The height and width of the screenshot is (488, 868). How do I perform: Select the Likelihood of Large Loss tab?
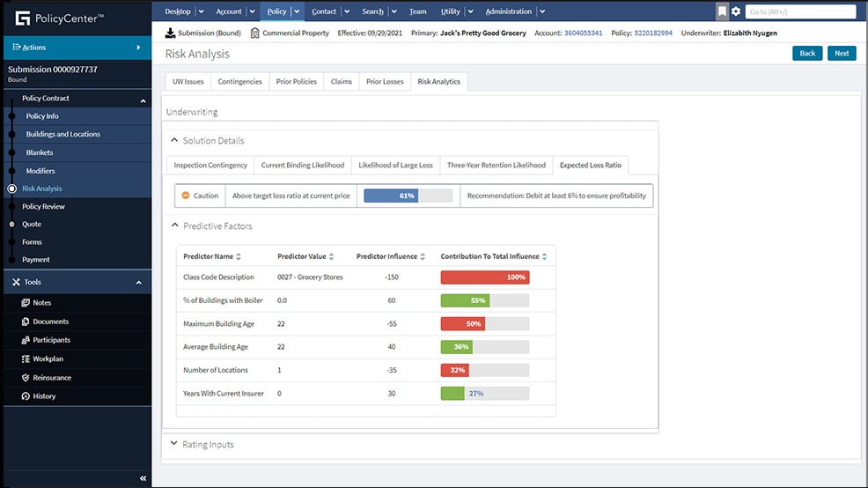(395, 166)
